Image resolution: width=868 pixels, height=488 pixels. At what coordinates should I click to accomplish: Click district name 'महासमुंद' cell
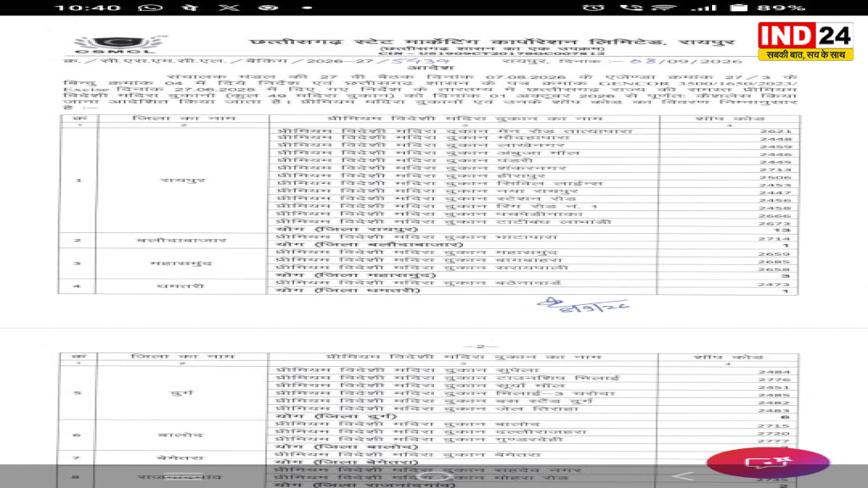coord(181,263)
